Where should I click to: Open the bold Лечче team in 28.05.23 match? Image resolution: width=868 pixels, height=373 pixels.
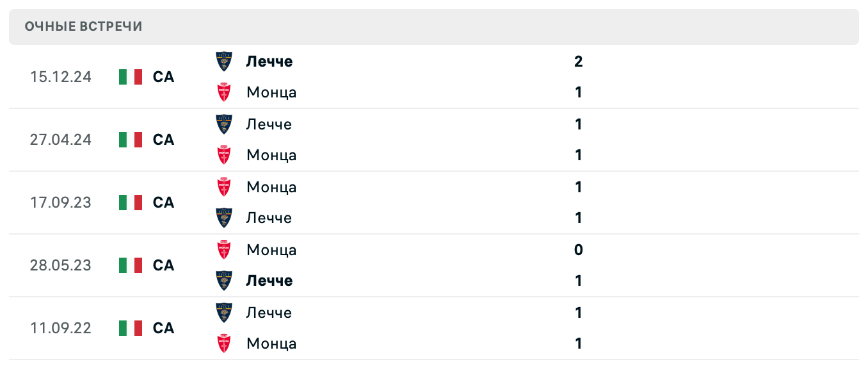coord(269,281)
